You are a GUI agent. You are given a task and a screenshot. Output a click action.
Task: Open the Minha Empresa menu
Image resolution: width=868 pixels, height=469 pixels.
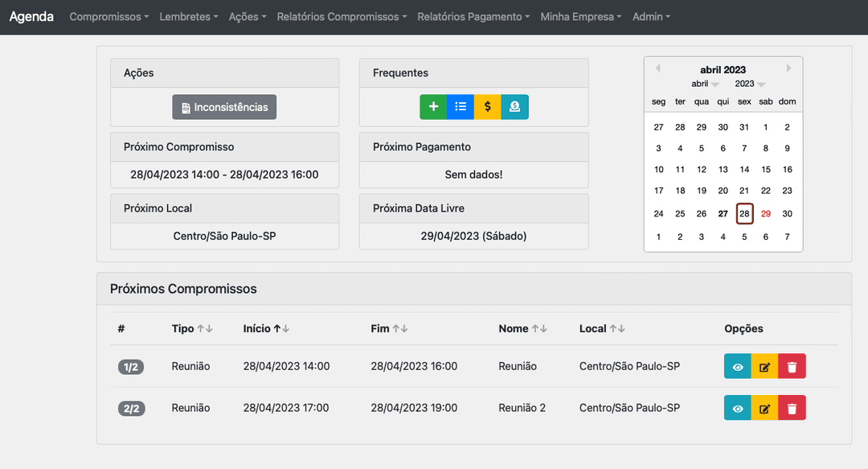[x=581, y=17]
